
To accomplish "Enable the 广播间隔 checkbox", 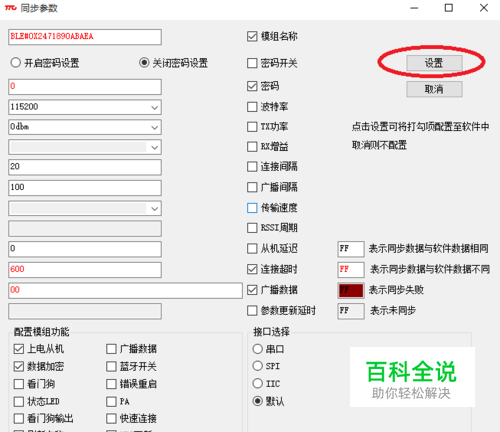I will [252, 187].
